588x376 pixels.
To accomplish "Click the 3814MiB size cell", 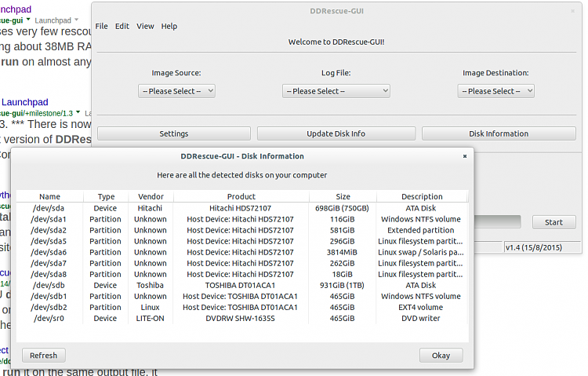I will 342,252.
